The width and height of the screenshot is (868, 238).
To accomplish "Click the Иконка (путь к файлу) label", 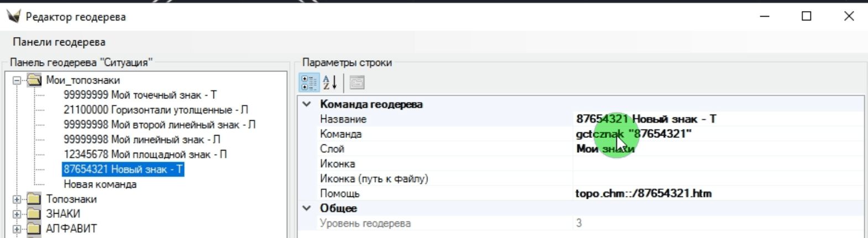I will pos(374,179).
